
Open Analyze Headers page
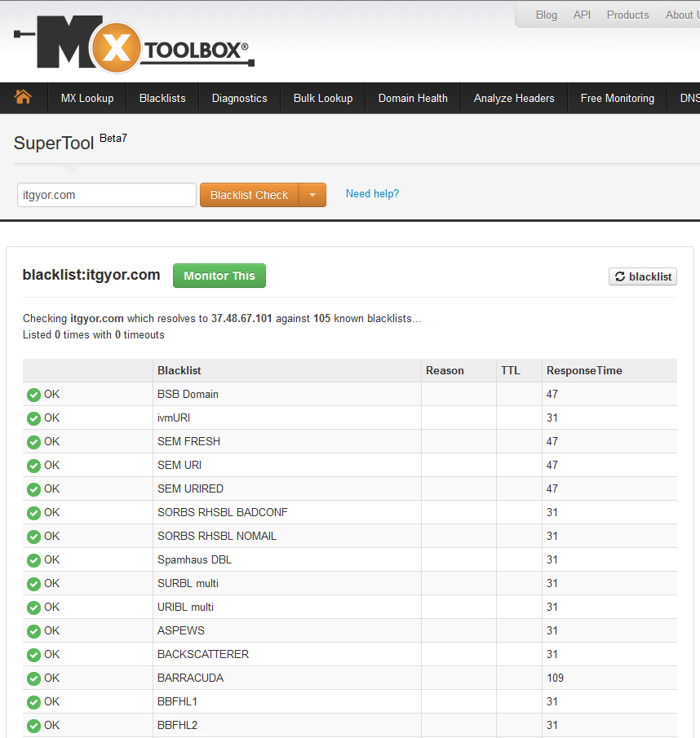(x=514, y=98)
